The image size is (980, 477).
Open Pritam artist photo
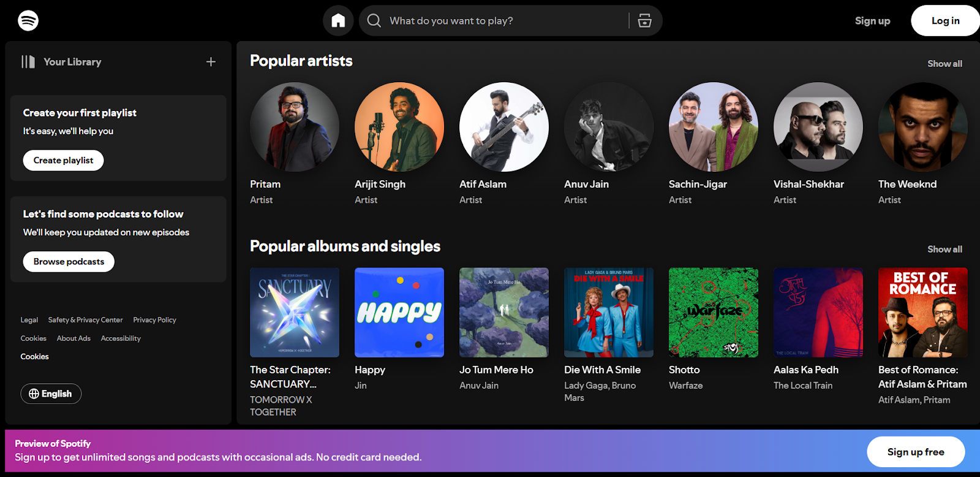tap(295, 127)
